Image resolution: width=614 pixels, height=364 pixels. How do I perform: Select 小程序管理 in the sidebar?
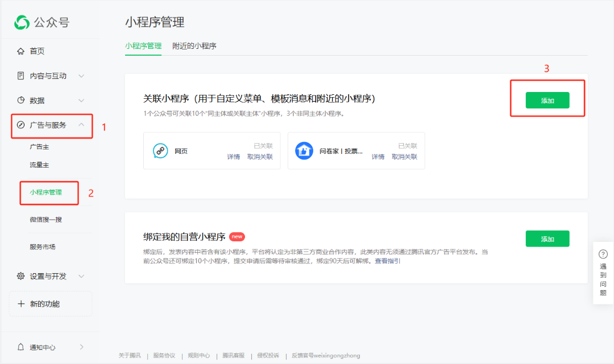tap(46, 193)
